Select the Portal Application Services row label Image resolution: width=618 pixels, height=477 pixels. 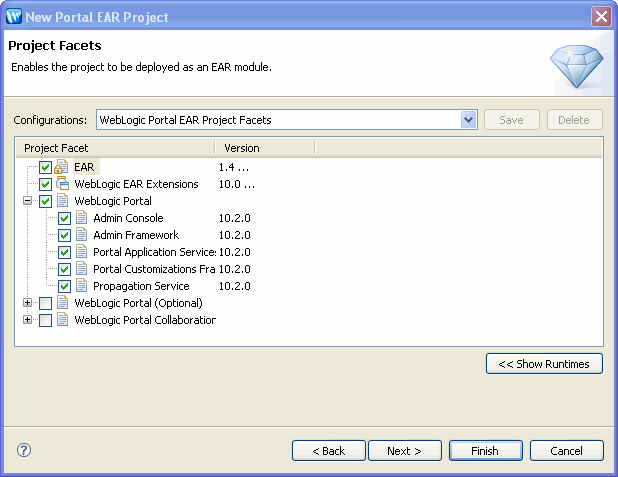coord(154,252)
